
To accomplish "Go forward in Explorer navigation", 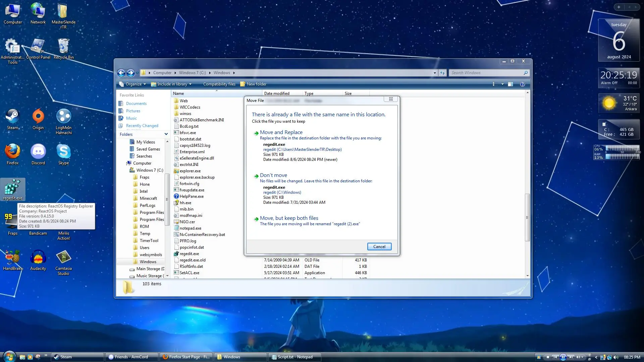I will (x=130, y=73).
